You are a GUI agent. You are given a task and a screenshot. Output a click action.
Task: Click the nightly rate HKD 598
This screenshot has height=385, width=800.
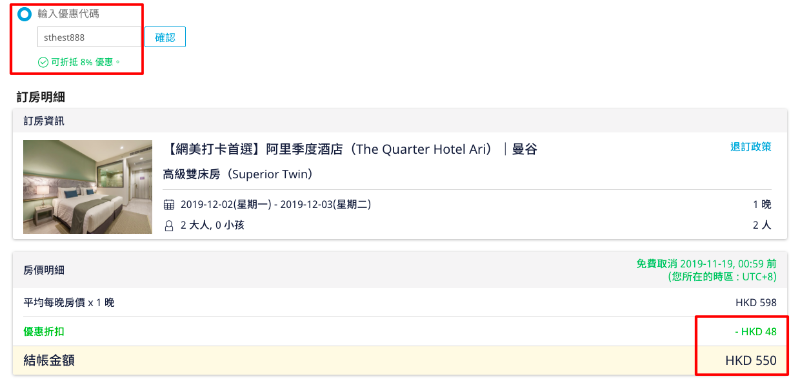pyautogui.click(x=756, y=302)
